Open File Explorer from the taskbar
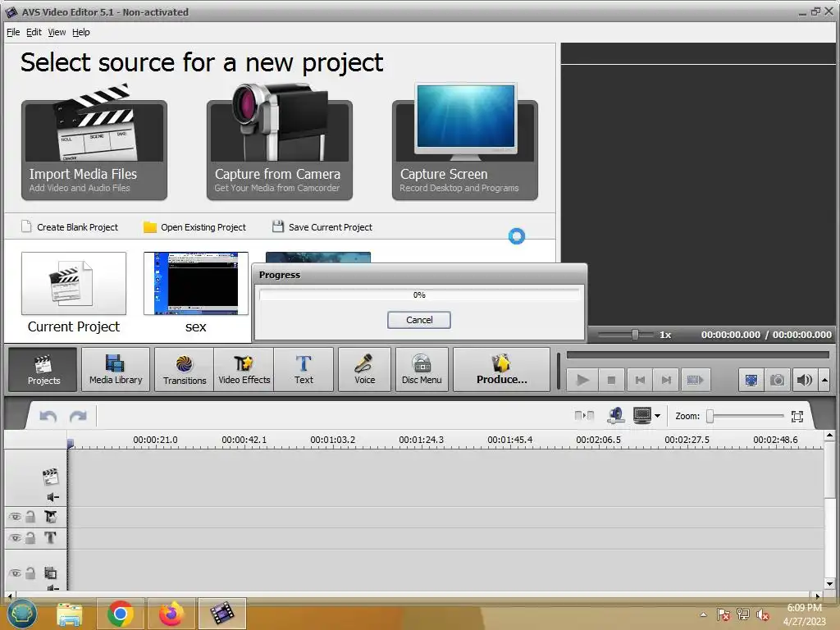Viewport: 840px width, 630px height. point(70,614)
